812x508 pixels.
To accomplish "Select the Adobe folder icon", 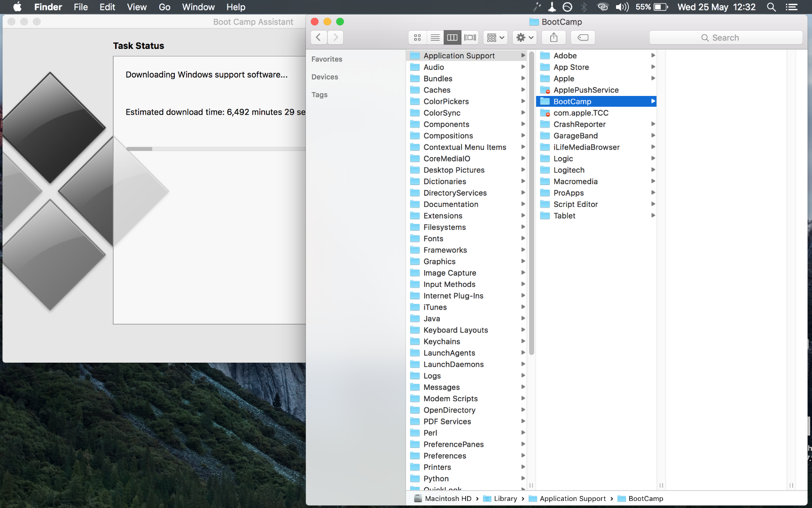I will [545, 56].
